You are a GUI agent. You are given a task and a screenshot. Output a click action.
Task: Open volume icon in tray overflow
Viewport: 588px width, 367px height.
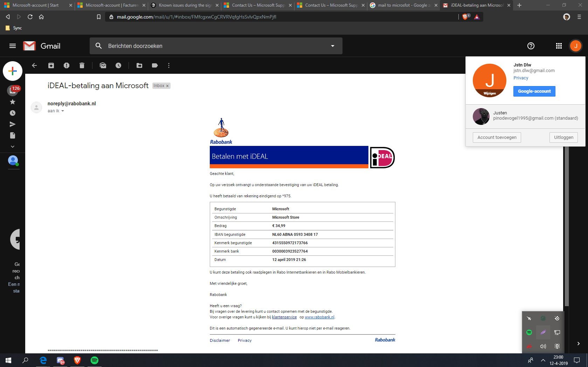(543, 346)
